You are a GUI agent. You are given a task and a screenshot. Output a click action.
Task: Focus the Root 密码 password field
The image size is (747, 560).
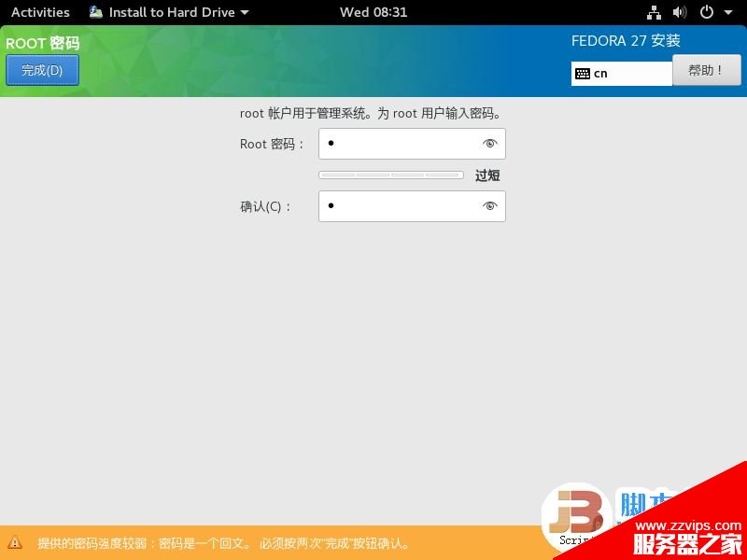pos(412,144)
